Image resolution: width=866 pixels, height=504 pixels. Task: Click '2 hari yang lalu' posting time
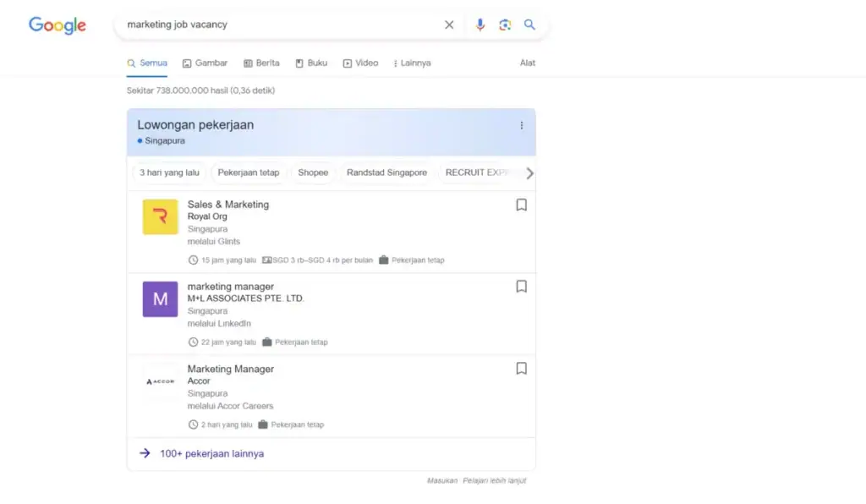click(227, 425)
